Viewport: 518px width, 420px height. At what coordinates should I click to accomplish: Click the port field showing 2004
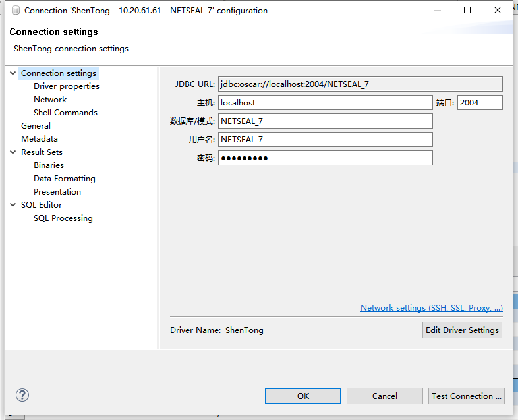pos(480,103)
